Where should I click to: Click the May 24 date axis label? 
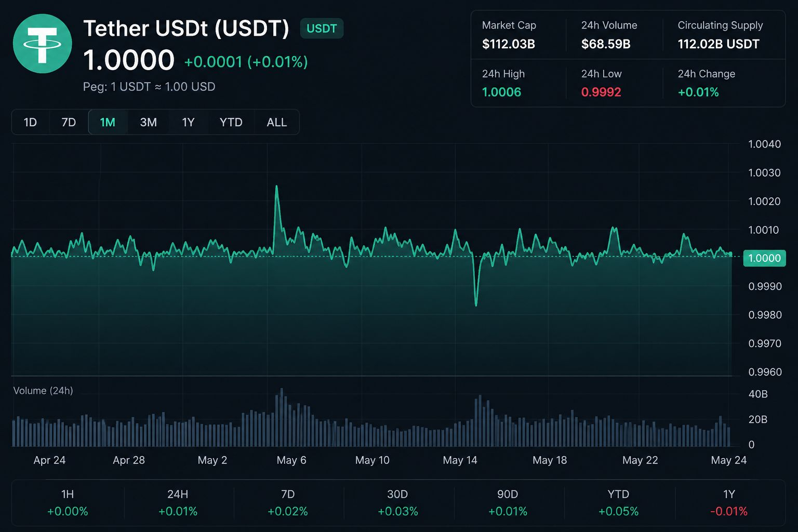[x=728, y=460]
